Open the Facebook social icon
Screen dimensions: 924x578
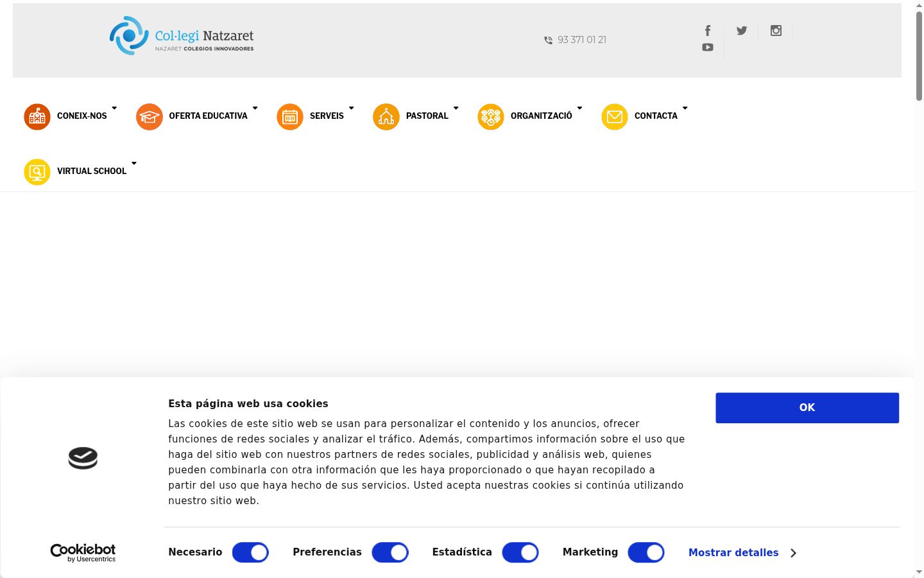click(708, 30)
